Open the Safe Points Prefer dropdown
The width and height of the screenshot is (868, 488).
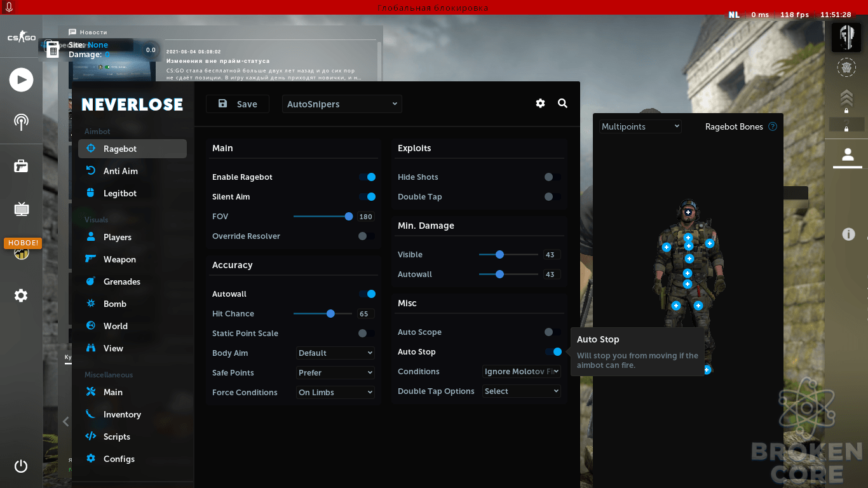(x=336, y=373)
